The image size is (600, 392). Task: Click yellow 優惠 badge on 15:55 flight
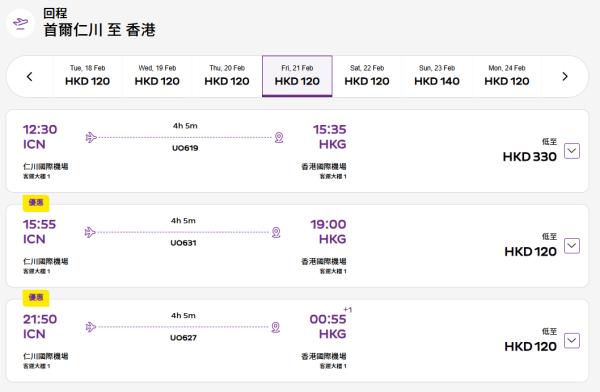pos(36,203)
